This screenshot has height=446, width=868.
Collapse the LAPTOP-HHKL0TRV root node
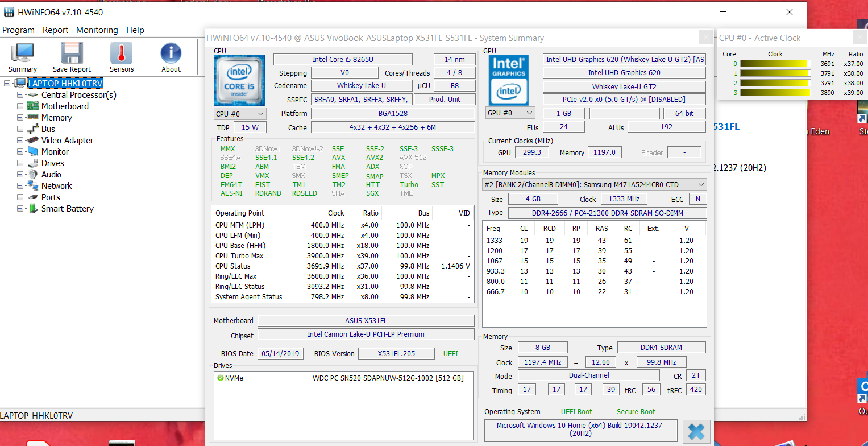7,84
